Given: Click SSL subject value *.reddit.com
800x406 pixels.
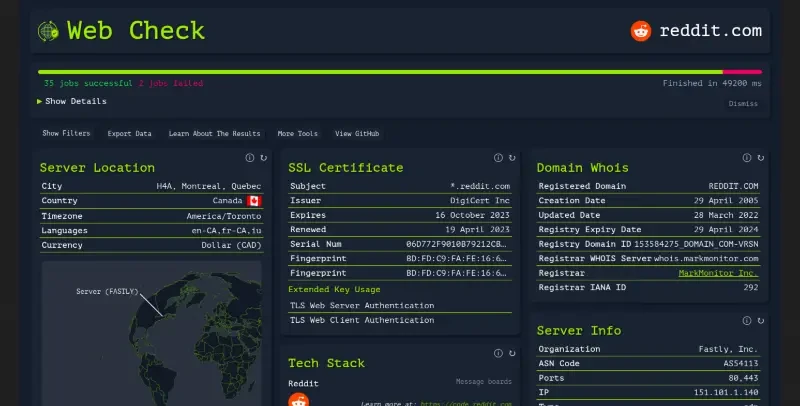Looking at the screenshot, I should click(480, 186).
